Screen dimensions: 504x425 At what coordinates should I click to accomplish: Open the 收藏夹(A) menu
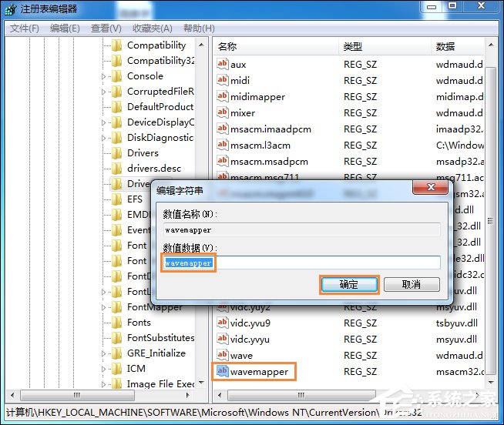pos(151,28)
